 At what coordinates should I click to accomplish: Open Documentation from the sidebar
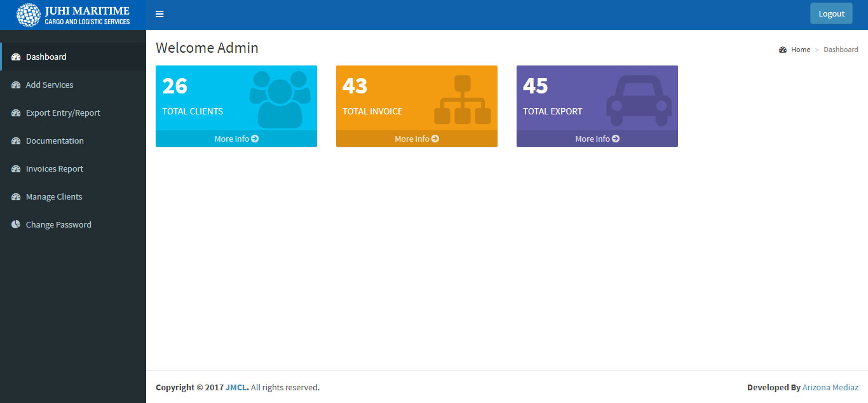[55, 140]
